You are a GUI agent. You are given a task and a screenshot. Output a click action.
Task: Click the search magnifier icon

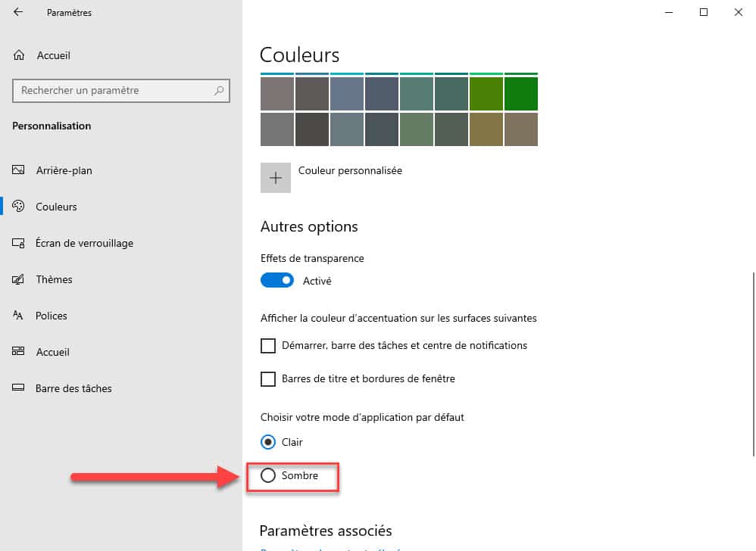tap(219, 91)
